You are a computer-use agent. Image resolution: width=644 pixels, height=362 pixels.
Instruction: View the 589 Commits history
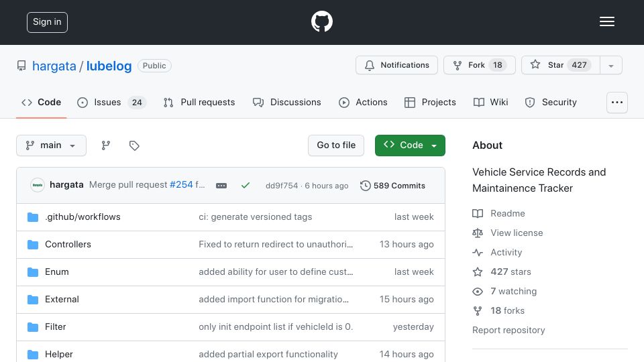[x=392, y=186]
